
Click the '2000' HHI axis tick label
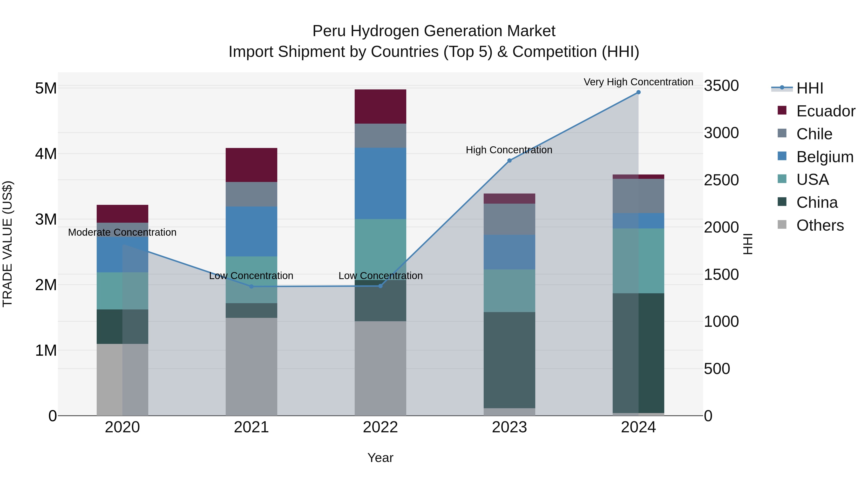(721, 227)
